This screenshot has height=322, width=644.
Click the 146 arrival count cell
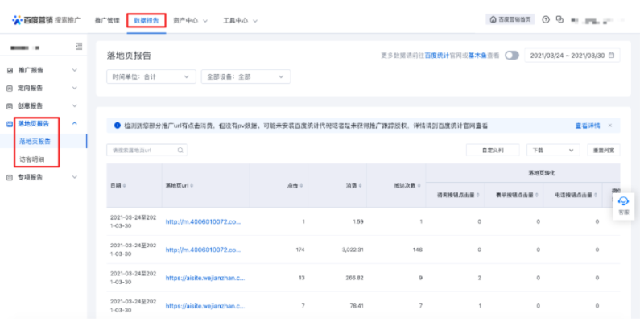coord(417,250)
